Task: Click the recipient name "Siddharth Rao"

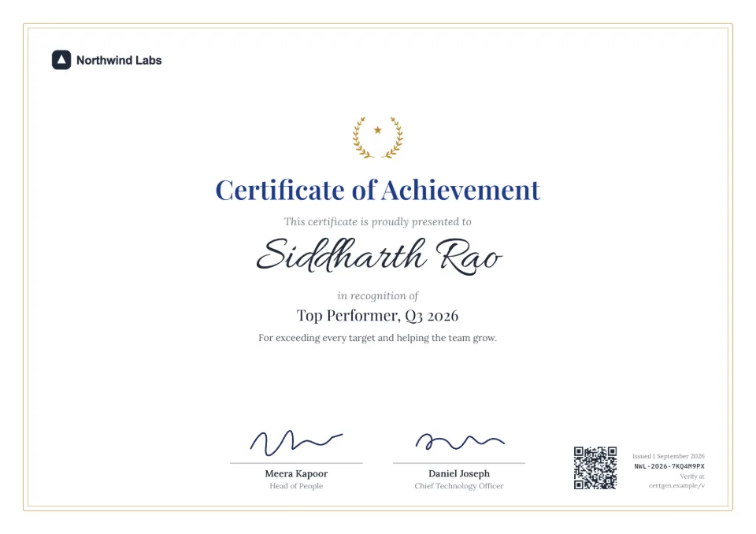Action: 379,255
